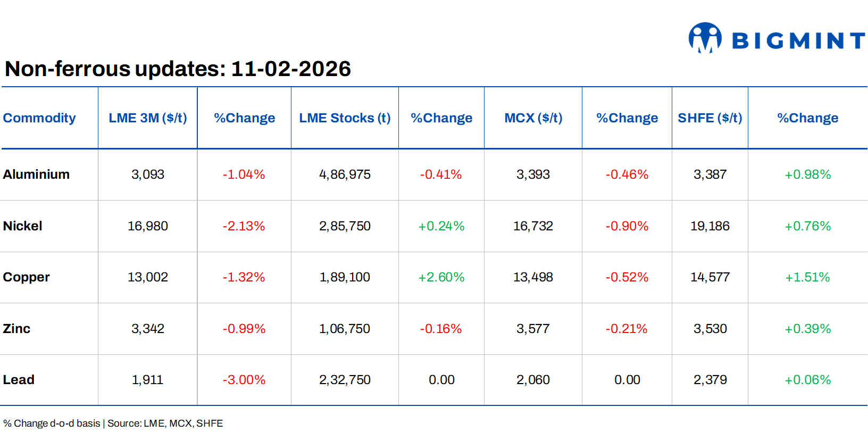Select Zinc MCX price 3,577
868x432 pixels.
533,329
